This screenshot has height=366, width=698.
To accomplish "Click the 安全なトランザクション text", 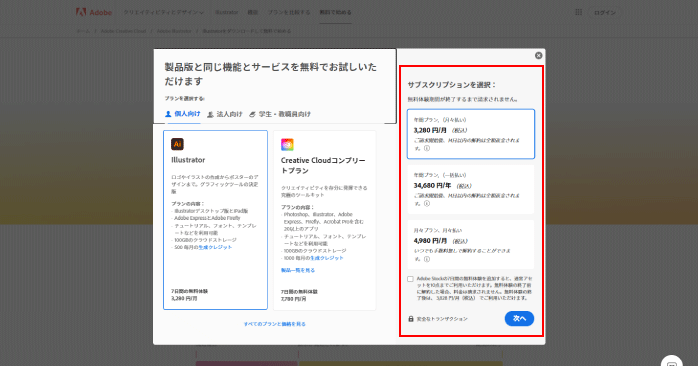I will coord(442,319).
